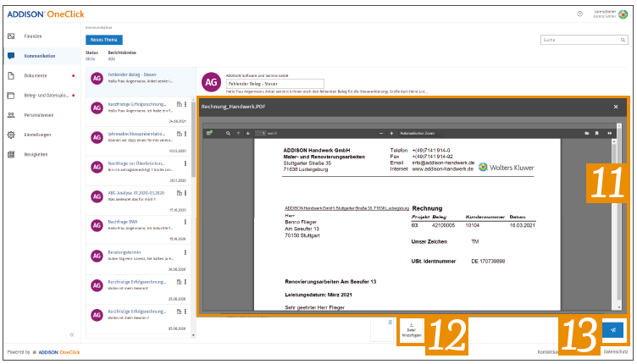Click the open file icon in PDF toolbar
Viewport: 637px width, 364px height.
(x=587, y=133)
